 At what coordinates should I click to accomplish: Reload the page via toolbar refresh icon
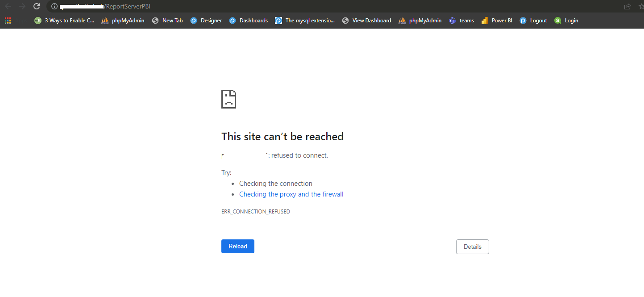37,6
